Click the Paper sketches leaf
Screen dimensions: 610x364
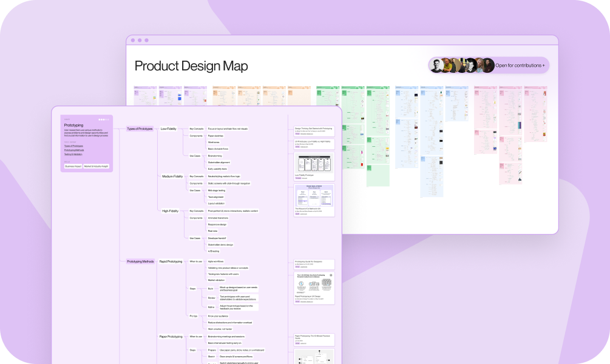215,136
